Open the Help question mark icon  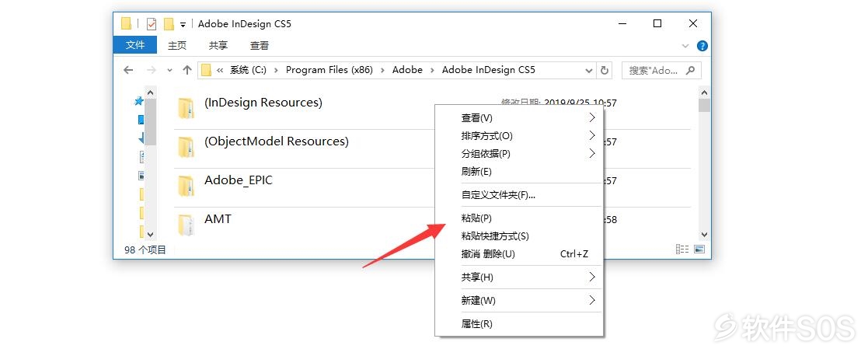702,46
